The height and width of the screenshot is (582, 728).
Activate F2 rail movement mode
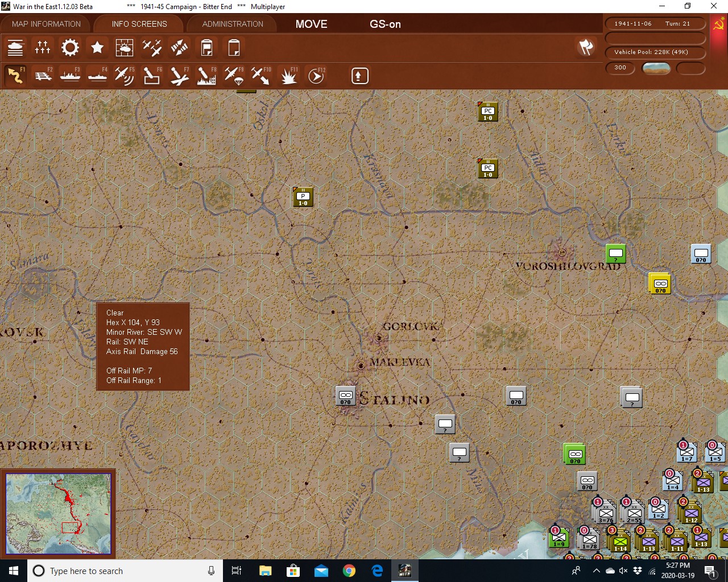(x=43, y=76)
